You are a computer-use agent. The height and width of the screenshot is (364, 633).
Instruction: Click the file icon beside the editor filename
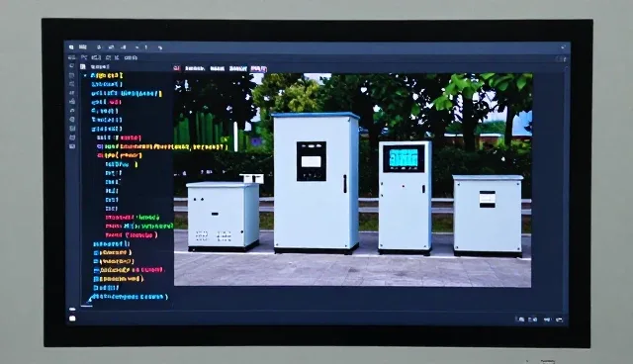83,66
